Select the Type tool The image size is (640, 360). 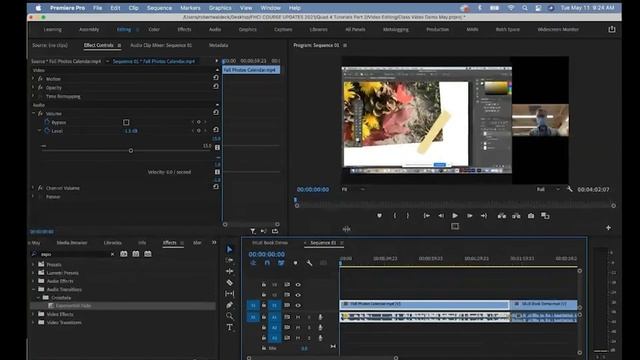pyautogui.click(x=229, y=327)
